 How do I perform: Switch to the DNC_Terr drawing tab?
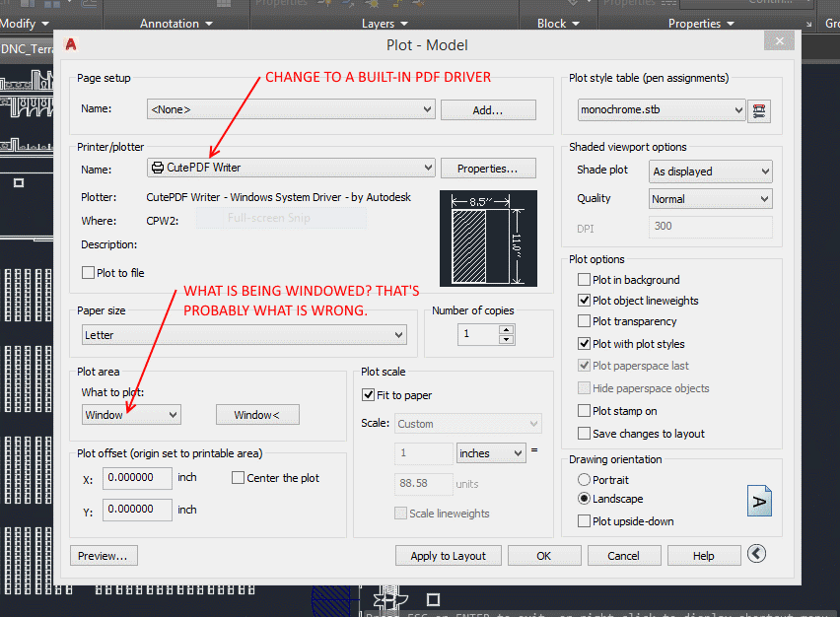click(27, 49)
